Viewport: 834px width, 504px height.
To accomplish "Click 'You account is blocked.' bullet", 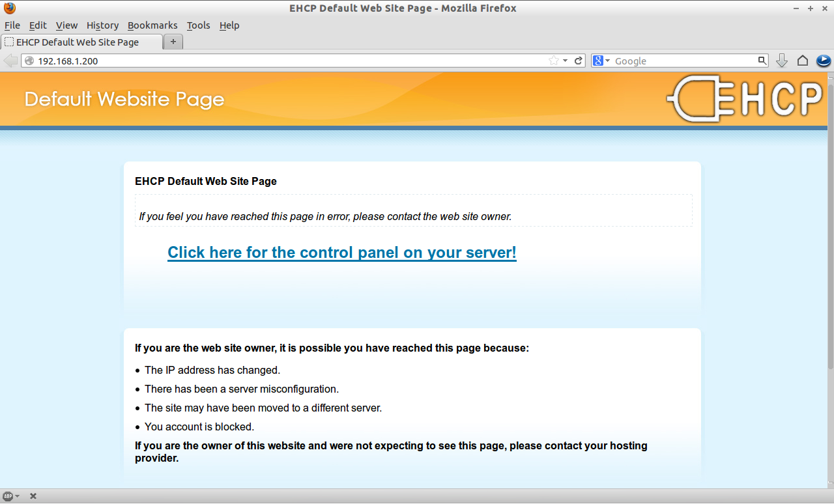I will coord(199,427).
